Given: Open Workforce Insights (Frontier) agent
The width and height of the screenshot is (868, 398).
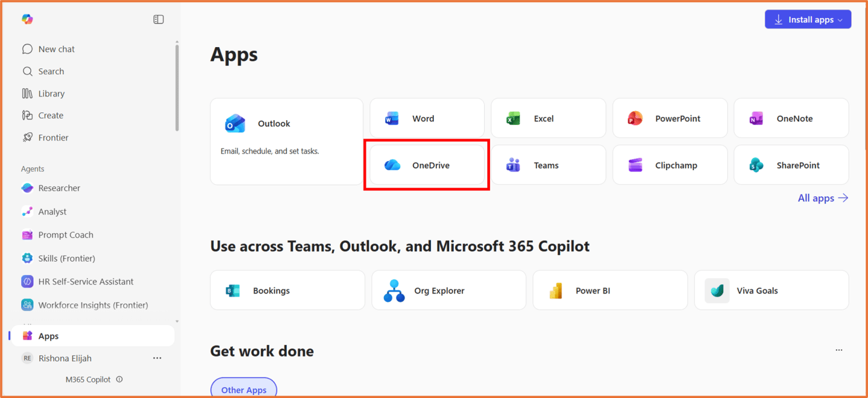Looking at the screenshot, I should click(92, 305).
